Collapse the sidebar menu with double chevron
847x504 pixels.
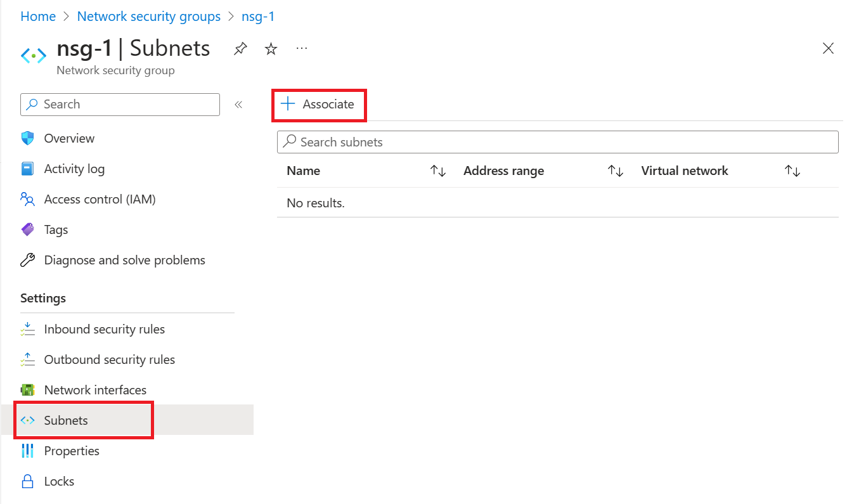click(238, 105)
